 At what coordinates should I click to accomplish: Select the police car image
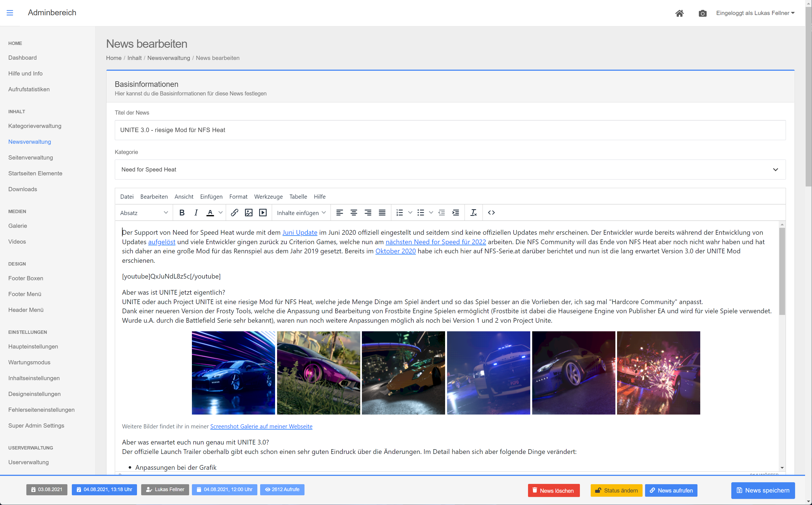click(x=488, y=373)
